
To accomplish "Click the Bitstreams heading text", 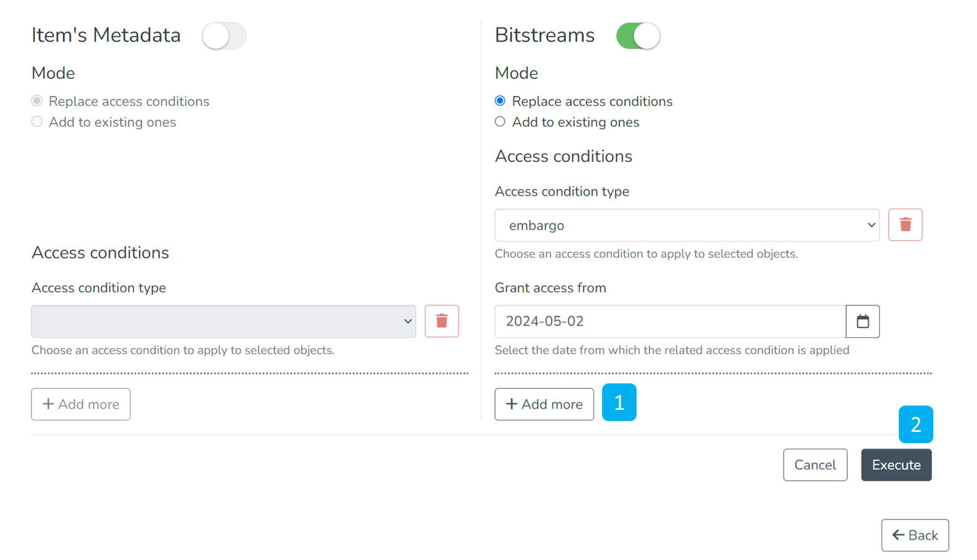I will tap(544, 35).
